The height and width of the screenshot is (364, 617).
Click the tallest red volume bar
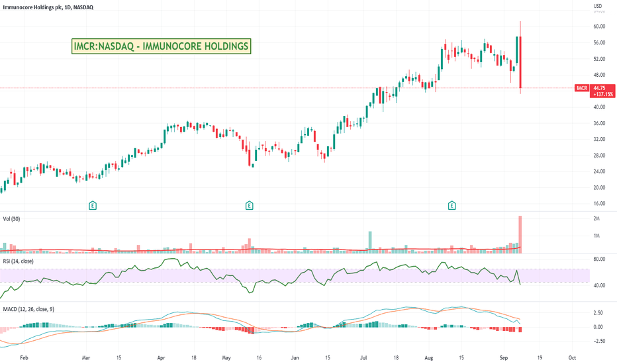[520, 234]
